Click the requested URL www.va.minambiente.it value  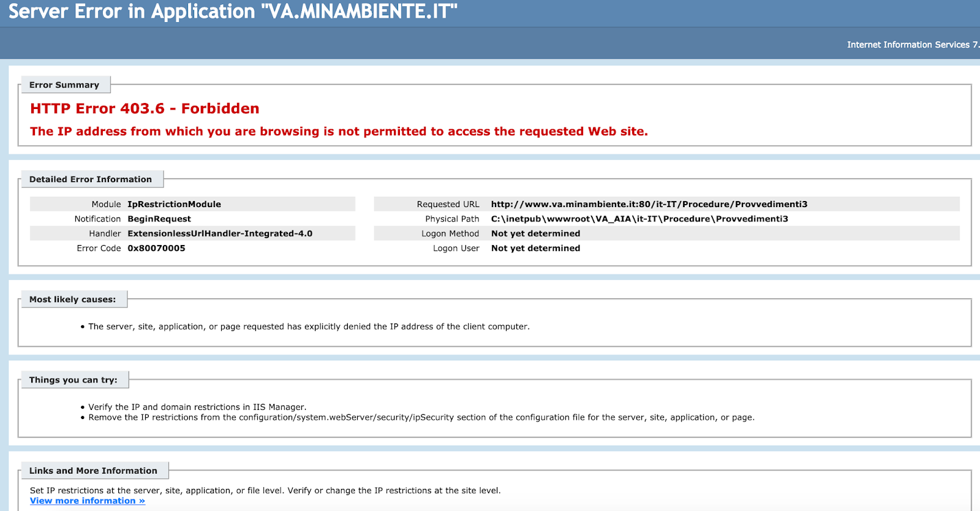(x=649, y=204)
